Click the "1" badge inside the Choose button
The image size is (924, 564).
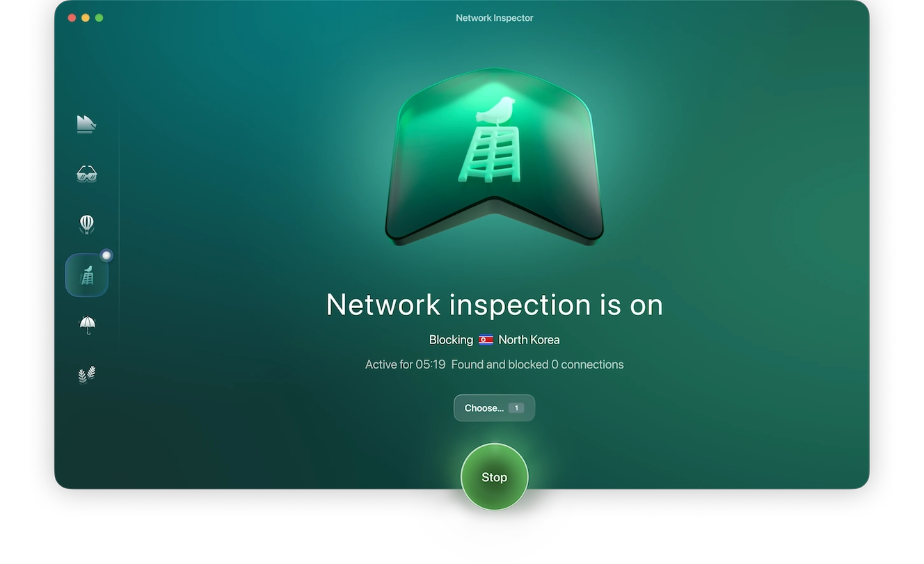516,408
